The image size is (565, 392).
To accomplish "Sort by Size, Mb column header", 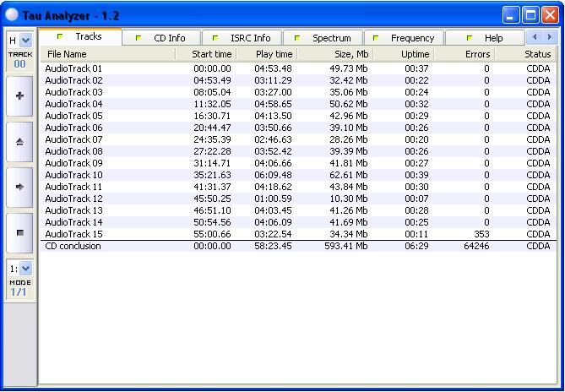I will pyautogui.click(x=335, y=54).
